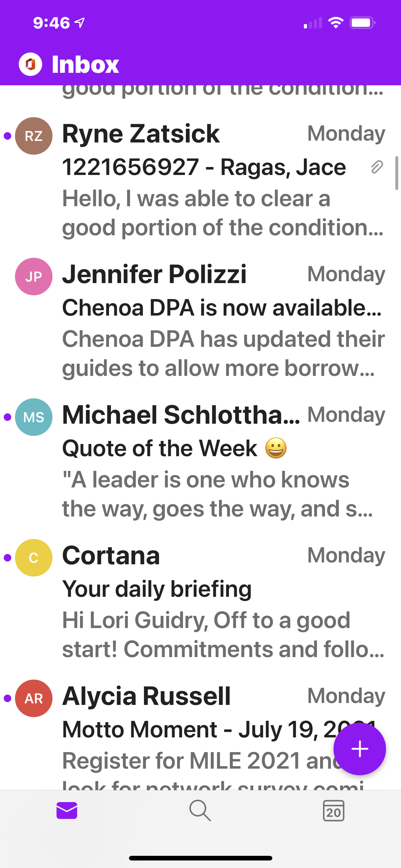Open the Search tab magnifier icon

click(x=200, y=811)
